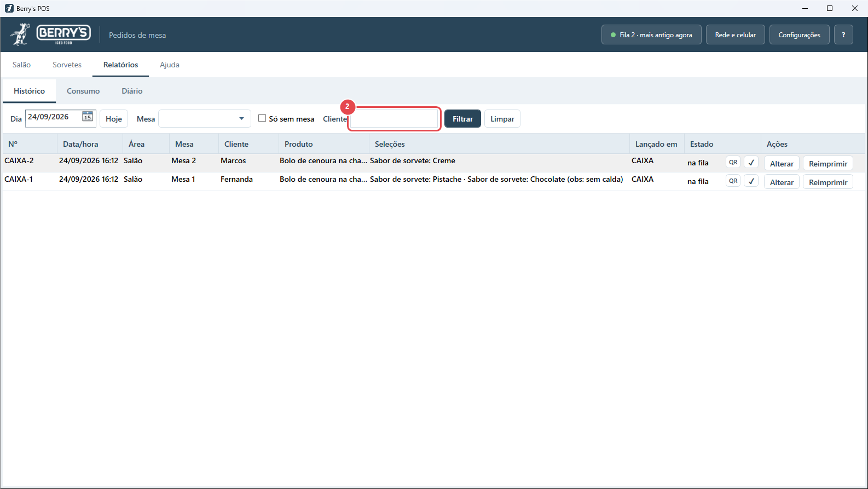868x489 pixels.
Task: Focus the Cliente filter input field
Action: point(394,119)
